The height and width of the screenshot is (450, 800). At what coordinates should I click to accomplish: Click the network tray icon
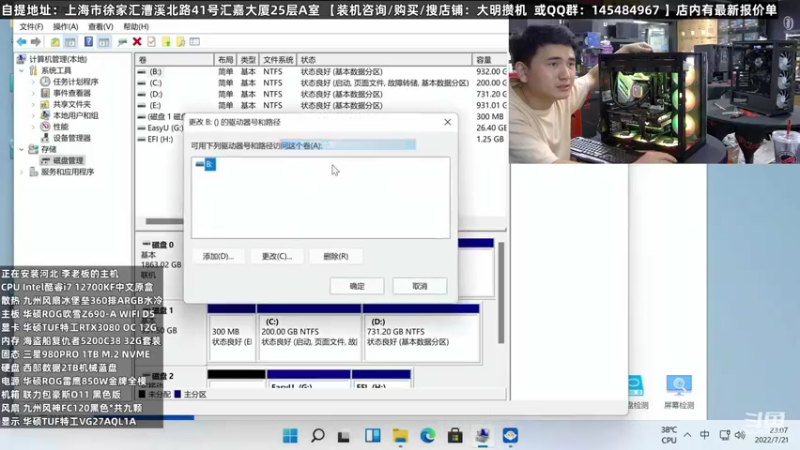coord(724,435)
